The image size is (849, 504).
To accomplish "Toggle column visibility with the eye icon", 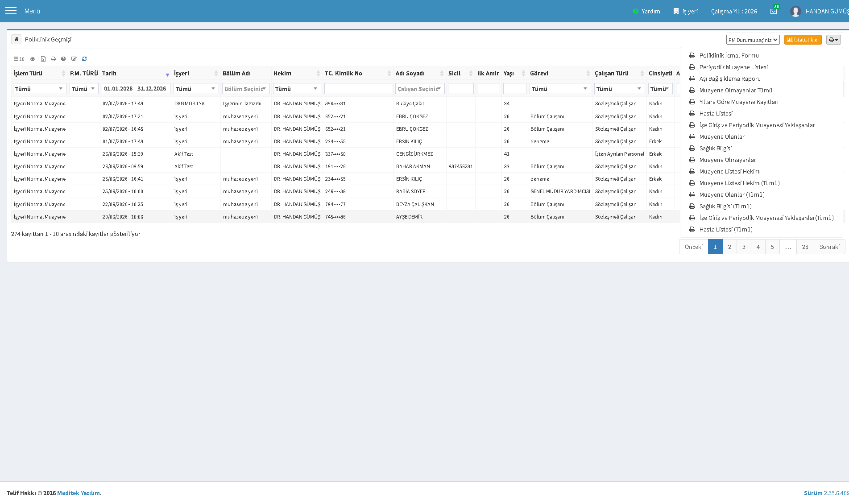I will [33, 59].
